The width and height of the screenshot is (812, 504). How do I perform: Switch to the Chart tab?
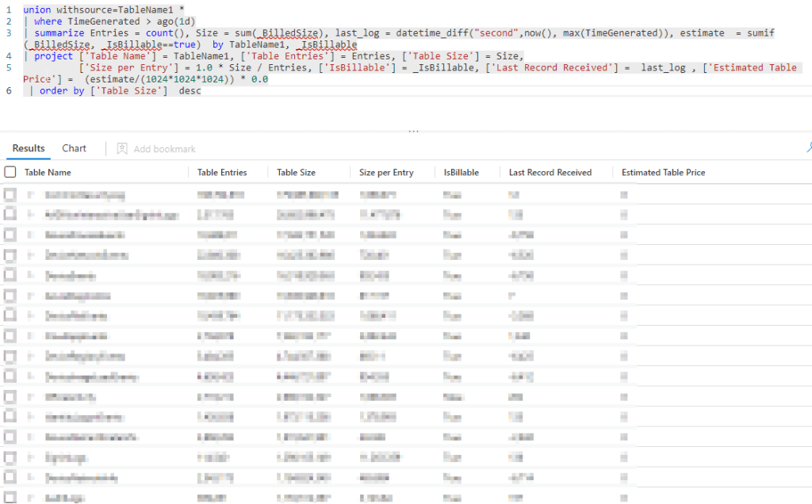pyautogui.click(x=74, y=148)
